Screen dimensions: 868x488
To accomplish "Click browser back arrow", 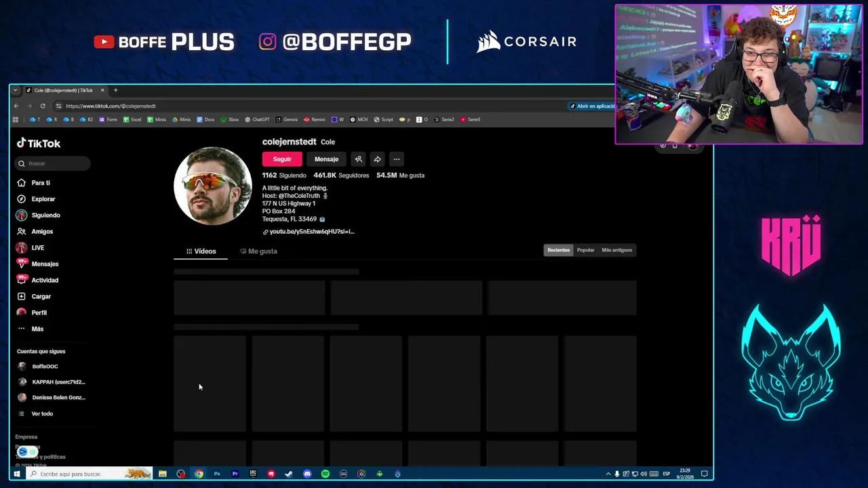I will tap(16, 106).
